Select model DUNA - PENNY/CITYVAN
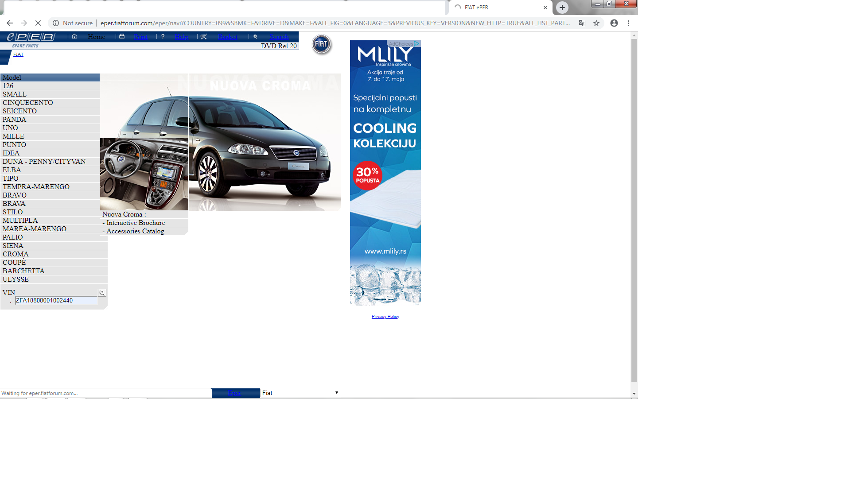Image resolution: width=868 pixels, height=488 pixels. (x=50, y=162)
